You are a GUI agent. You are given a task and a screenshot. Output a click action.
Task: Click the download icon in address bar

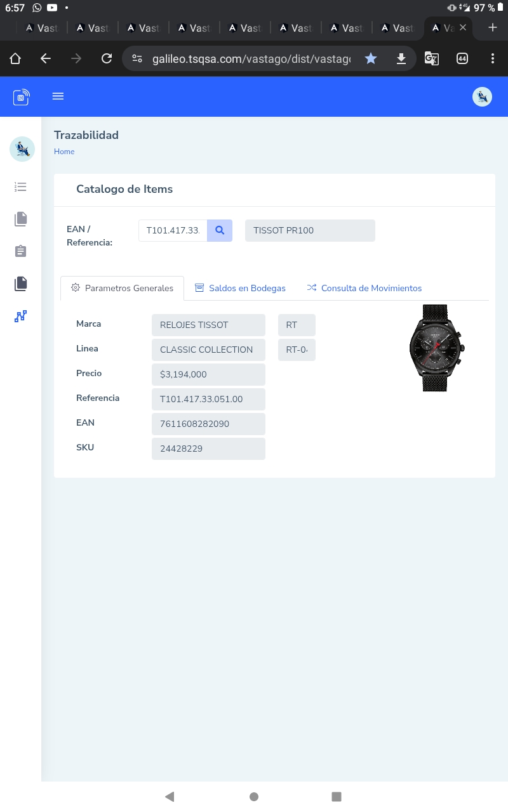(x=401, y=58)
